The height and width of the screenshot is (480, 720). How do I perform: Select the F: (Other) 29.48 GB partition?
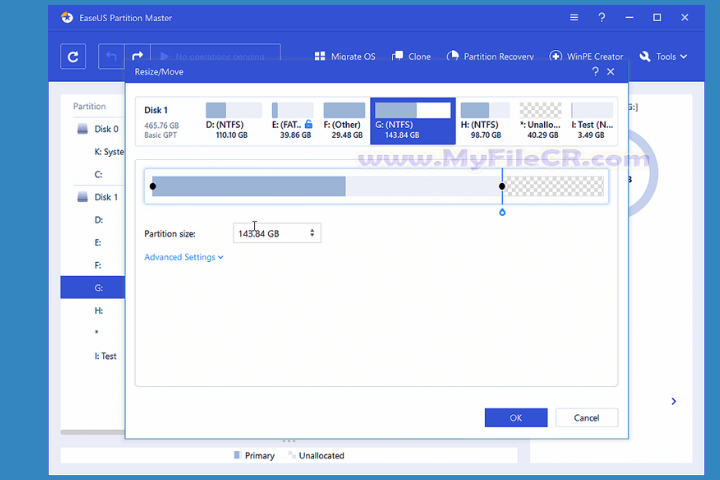[x=344, y=121]
